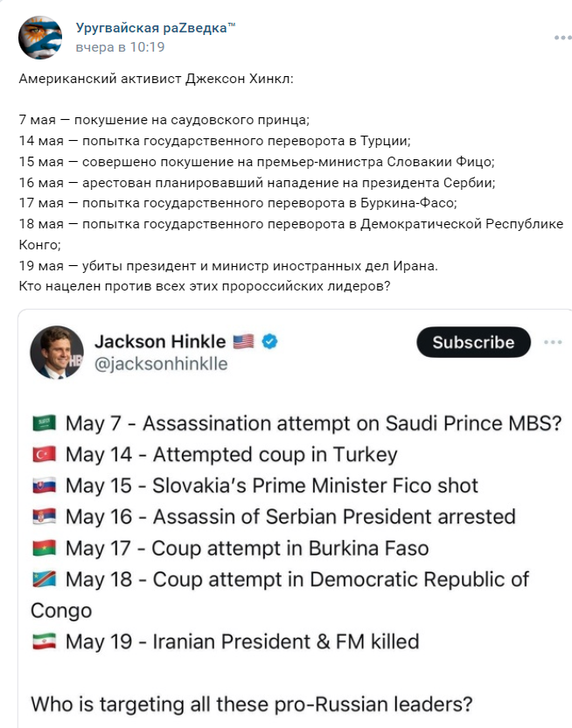Click the Уругвайская раZведка group name

[x=157, y=29]
